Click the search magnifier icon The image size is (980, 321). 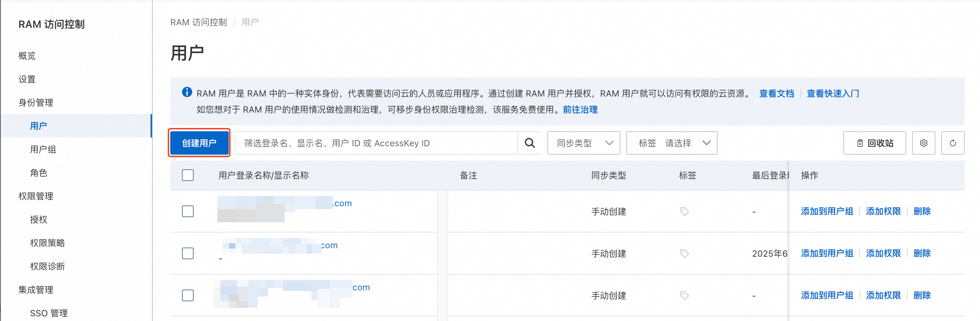(529, 143)
